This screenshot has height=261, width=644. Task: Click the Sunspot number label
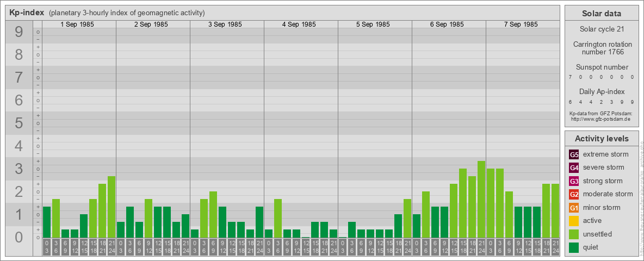pos(602,67)
